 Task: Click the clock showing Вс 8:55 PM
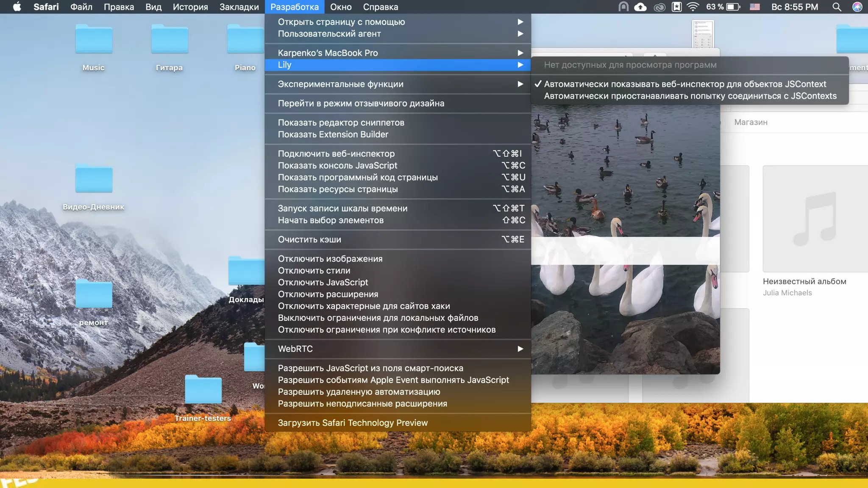click(795, 7)
